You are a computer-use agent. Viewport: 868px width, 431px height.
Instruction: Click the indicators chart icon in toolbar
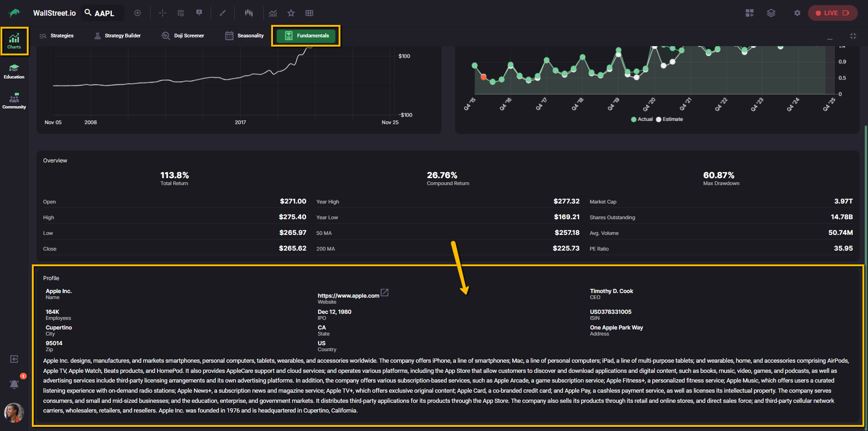click(273, 13)
